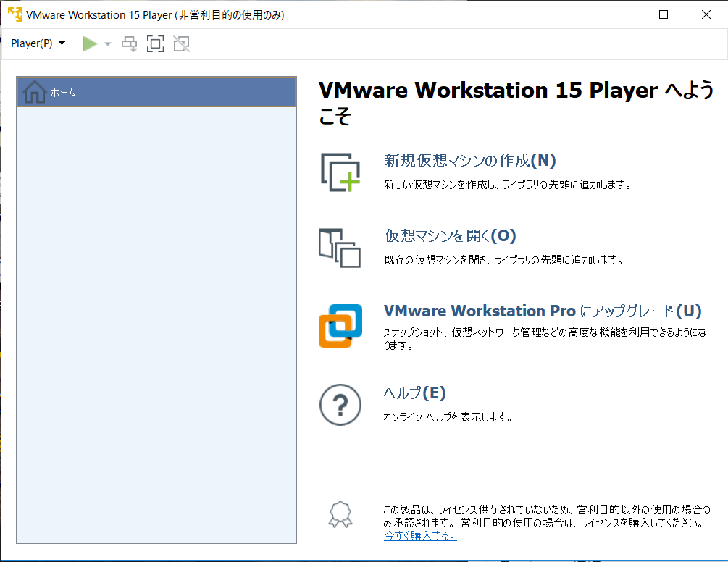
Task: Click VMware Workstation Pro にアップグレード(U) text
Action: click(x=540, y=311)
